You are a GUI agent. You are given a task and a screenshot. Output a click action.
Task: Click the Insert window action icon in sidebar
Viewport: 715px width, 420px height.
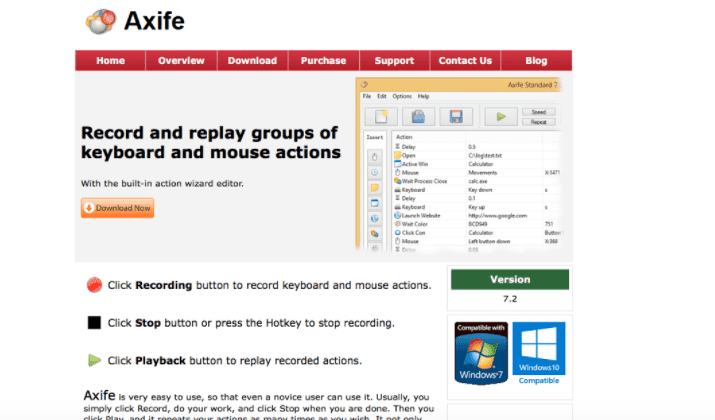coord(374,203)
